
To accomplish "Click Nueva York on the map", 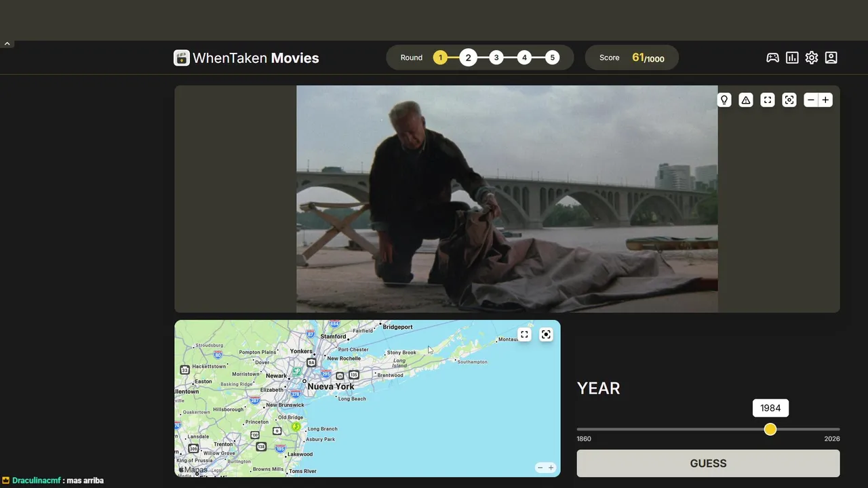I will point(331,386).
